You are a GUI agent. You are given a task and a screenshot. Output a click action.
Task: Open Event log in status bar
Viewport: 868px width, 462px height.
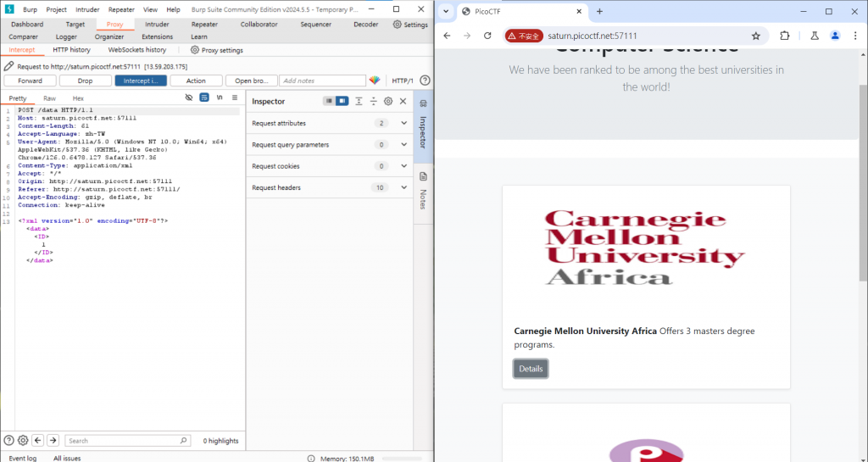pos(22,458)
